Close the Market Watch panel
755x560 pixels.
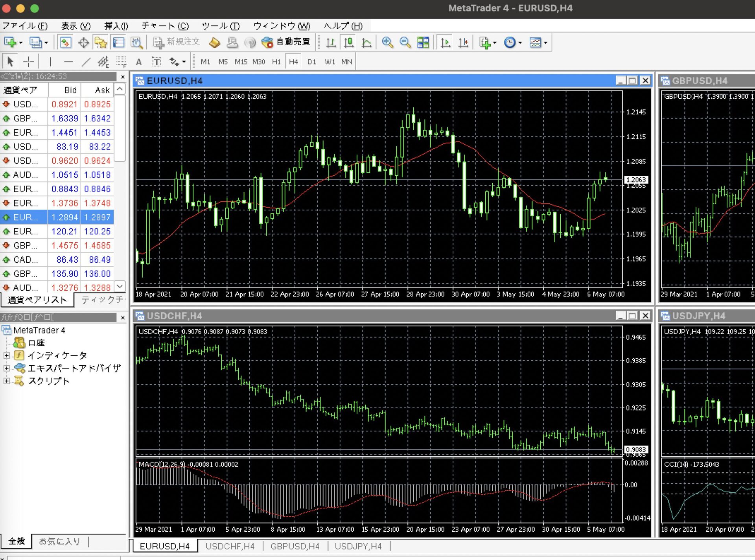tap(123, 77)
